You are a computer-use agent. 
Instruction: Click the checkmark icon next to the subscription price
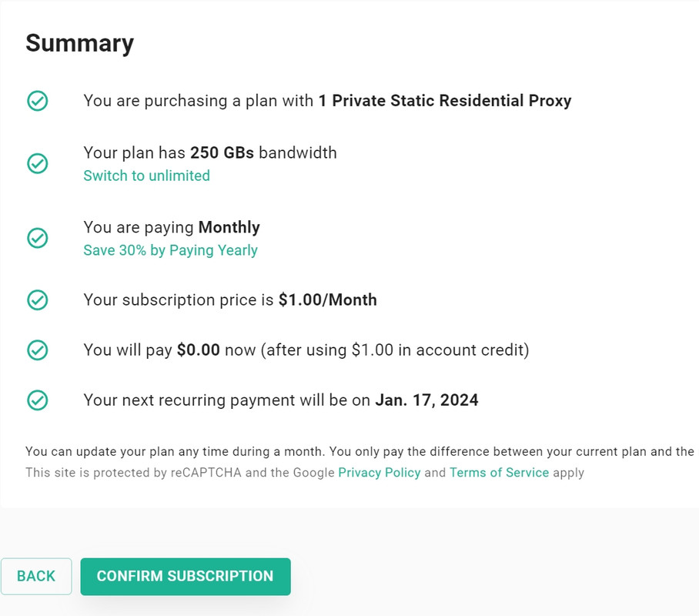[x=38, y=300]
